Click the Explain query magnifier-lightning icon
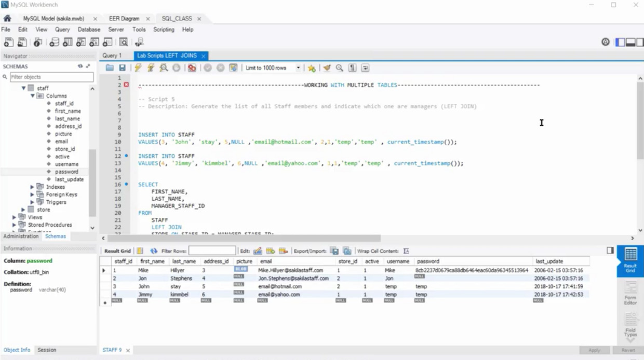644x360 pixels. [164, 68]
